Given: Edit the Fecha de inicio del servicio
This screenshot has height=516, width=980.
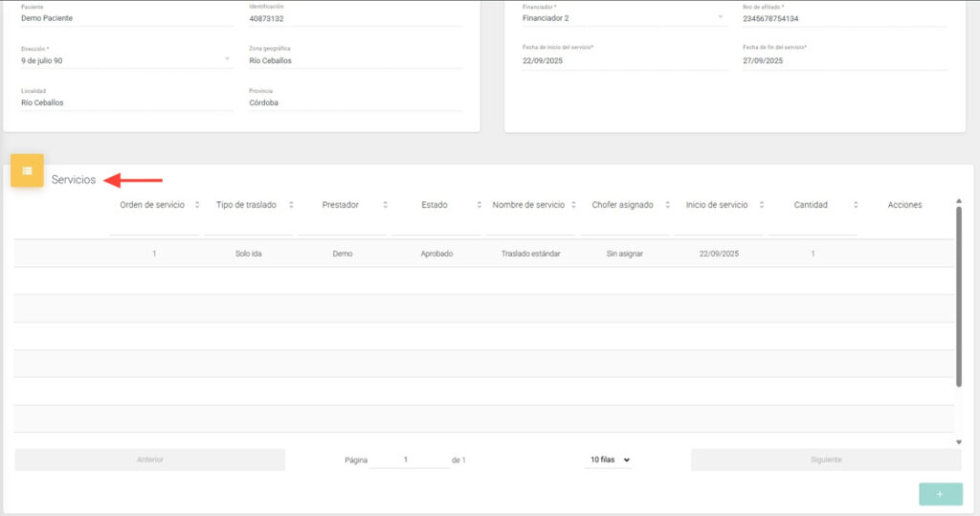Looking at the screenshot, I should [x=624, y=60].
